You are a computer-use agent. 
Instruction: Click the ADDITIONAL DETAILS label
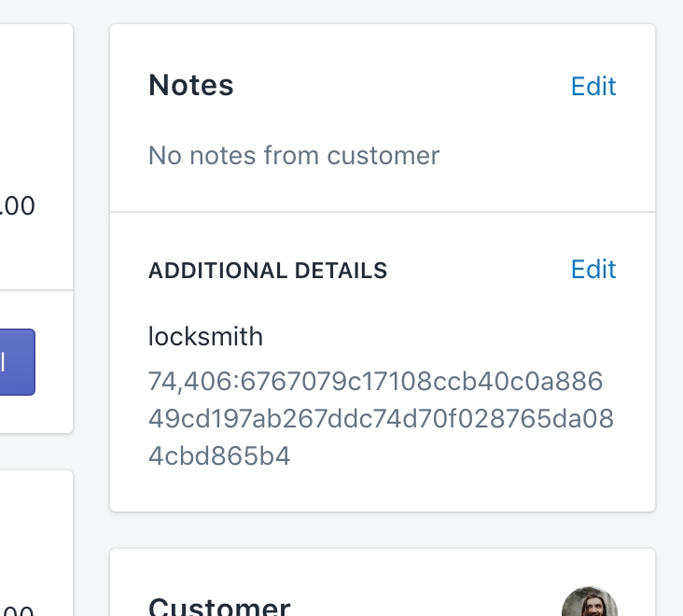click(268, 272)
